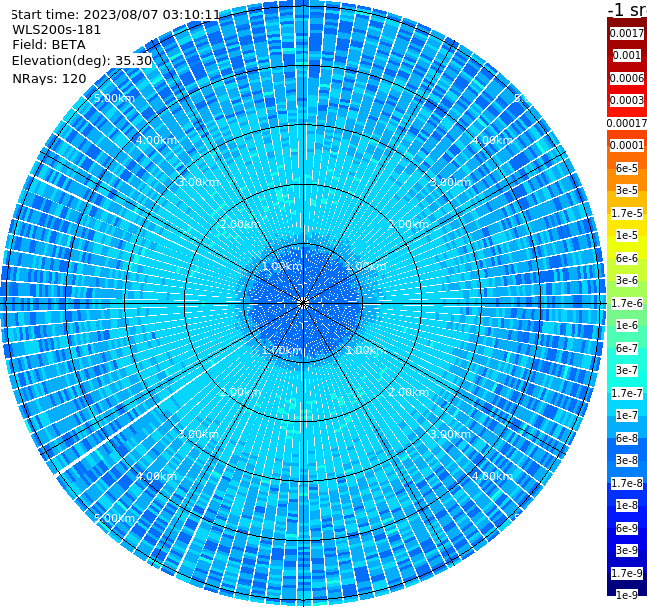Select the 6e-7 colorbar label
The height and width of the screenshot is (607, 647).
(x=627, y=348)
